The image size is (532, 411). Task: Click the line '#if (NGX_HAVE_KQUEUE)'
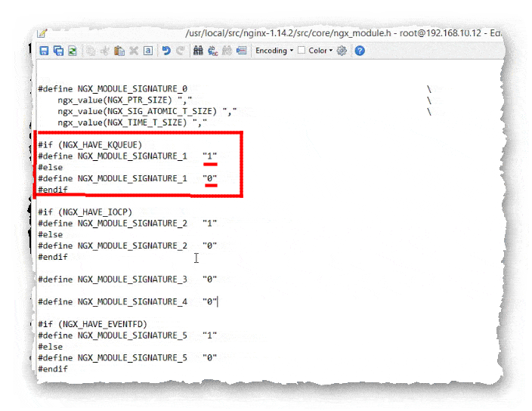[90, 145]
